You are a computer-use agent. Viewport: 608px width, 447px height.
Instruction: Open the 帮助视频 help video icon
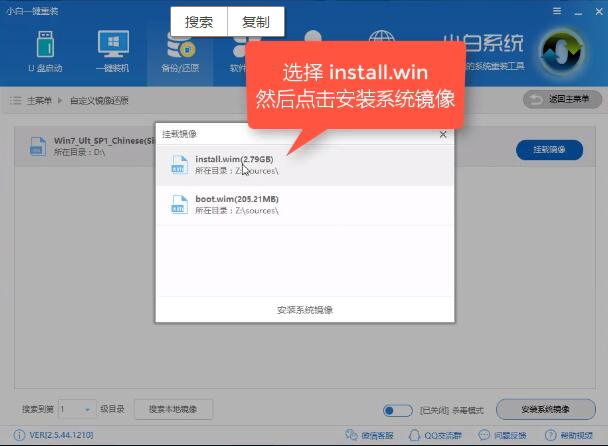point(549,436)
